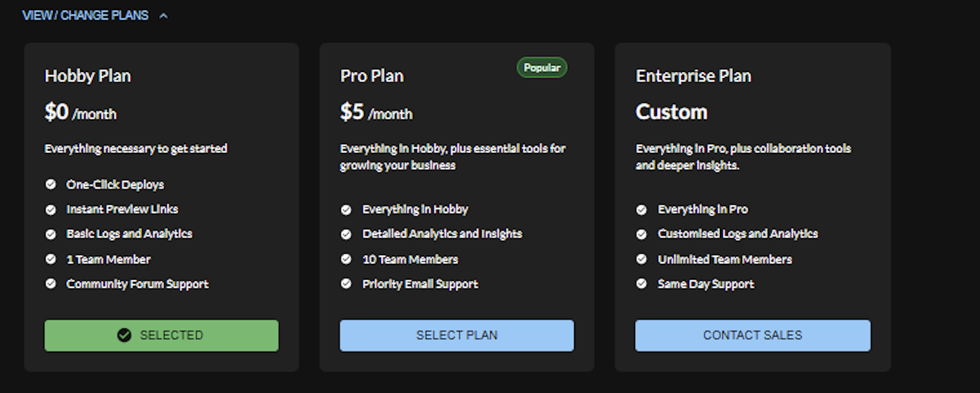Click the Selected button on Hobby Plan

161,335
